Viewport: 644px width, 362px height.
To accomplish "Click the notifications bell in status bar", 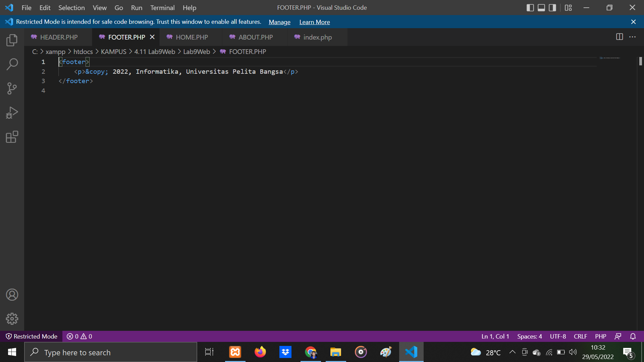I will (633, 336).
